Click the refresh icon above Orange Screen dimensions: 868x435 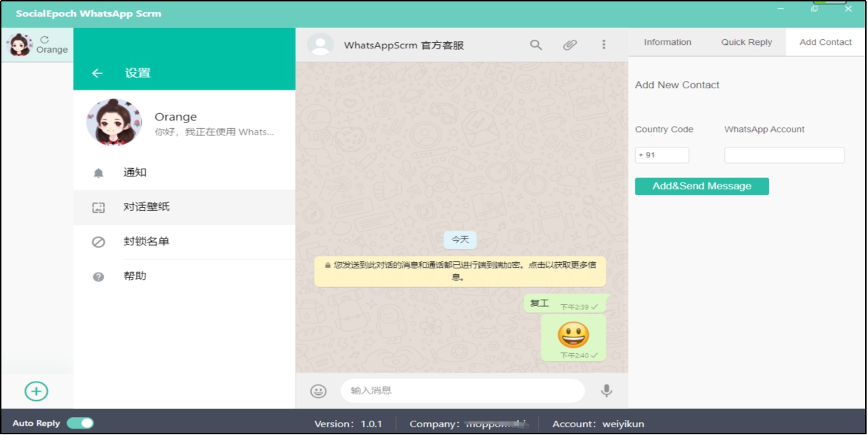(45, 40)
